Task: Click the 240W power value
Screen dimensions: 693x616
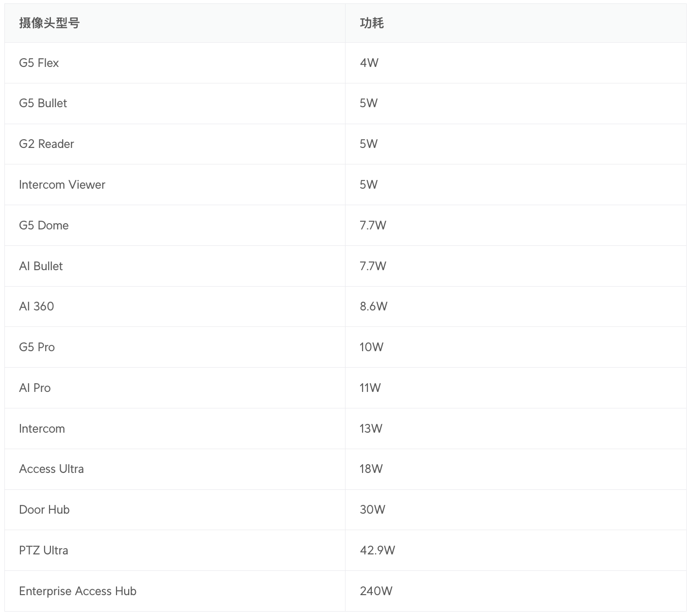Action: click(x=376, y=591)
